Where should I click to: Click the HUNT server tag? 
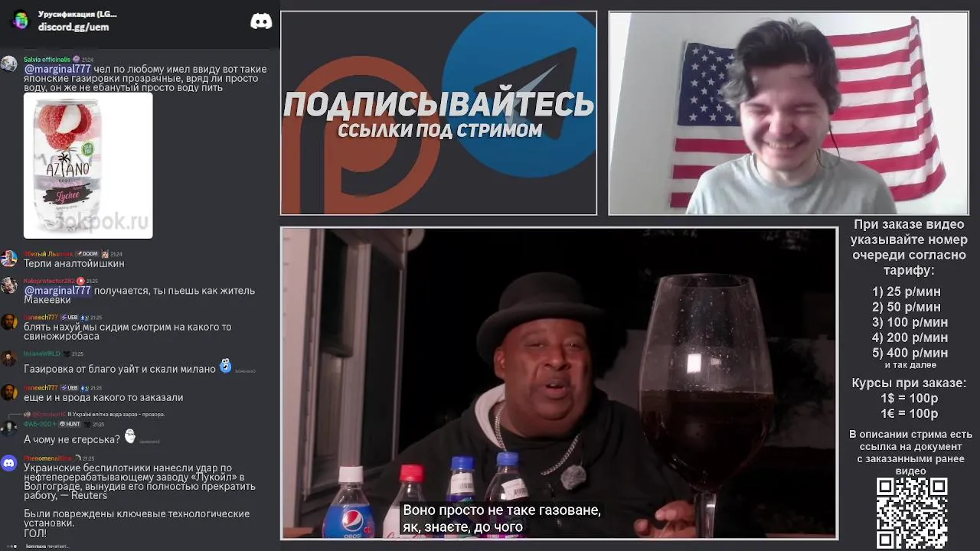coord(70,424)
